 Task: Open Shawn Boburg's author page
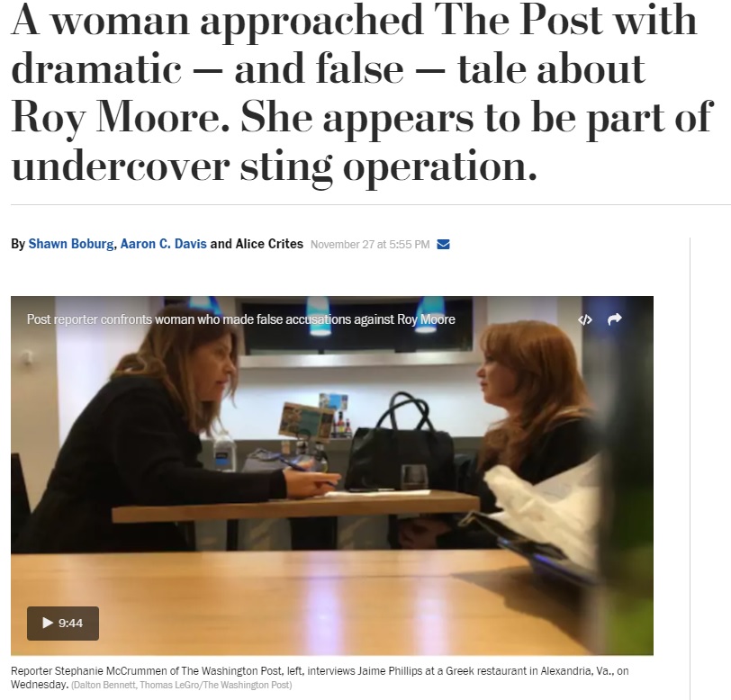coord(71,244)
